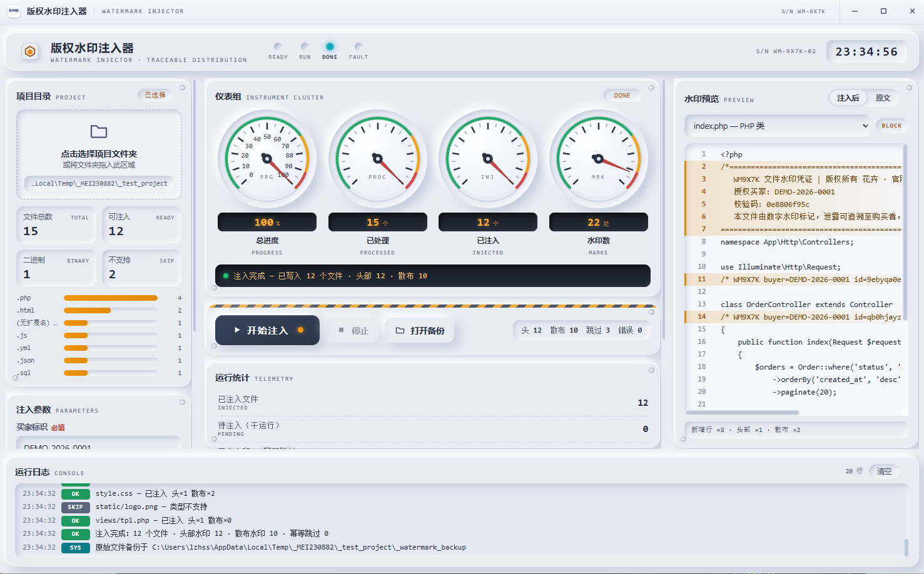
Task: Toggle the BLOCK display mode
Action: coord(891,126)
